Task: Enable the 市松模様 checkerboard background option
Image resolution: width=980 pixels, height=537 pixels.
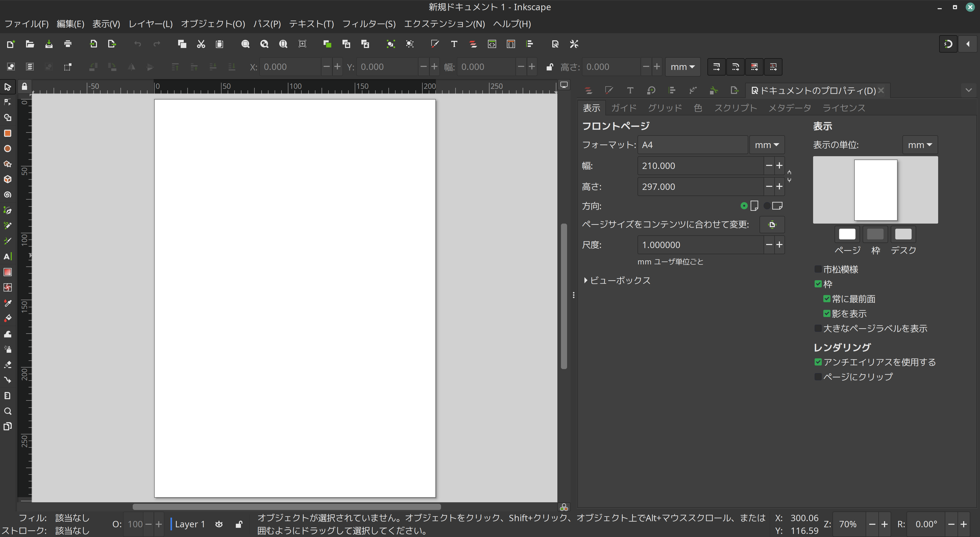Action: coord(818,269)
